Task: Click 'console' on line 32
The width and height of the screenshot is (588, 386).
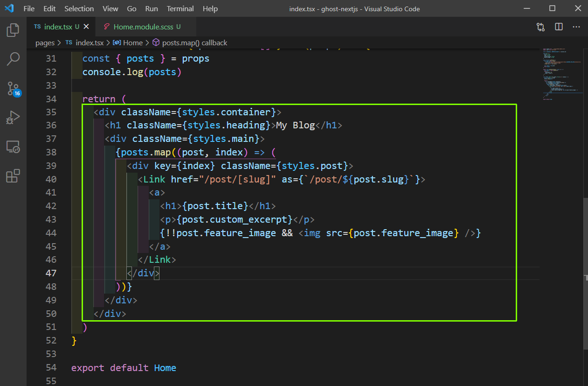Action: click(102, 72)
